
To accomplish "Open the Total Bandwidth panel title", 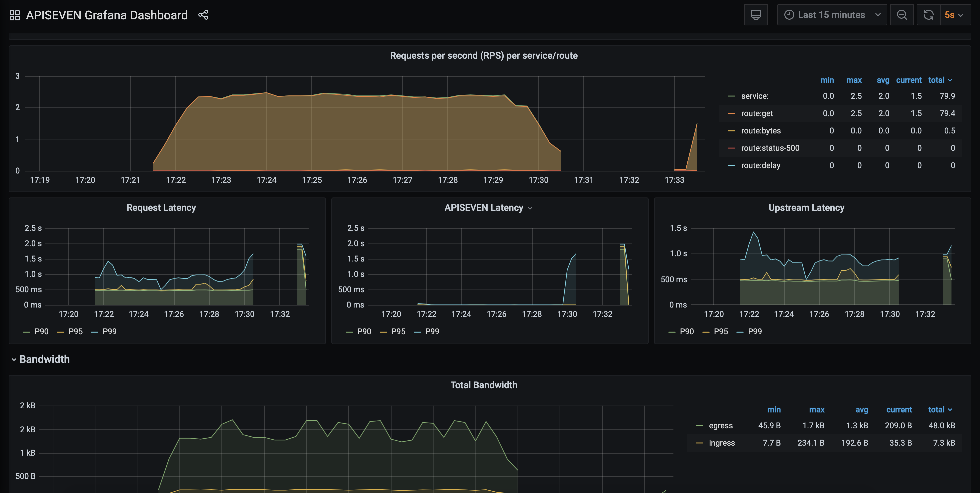I will [484, 385].
